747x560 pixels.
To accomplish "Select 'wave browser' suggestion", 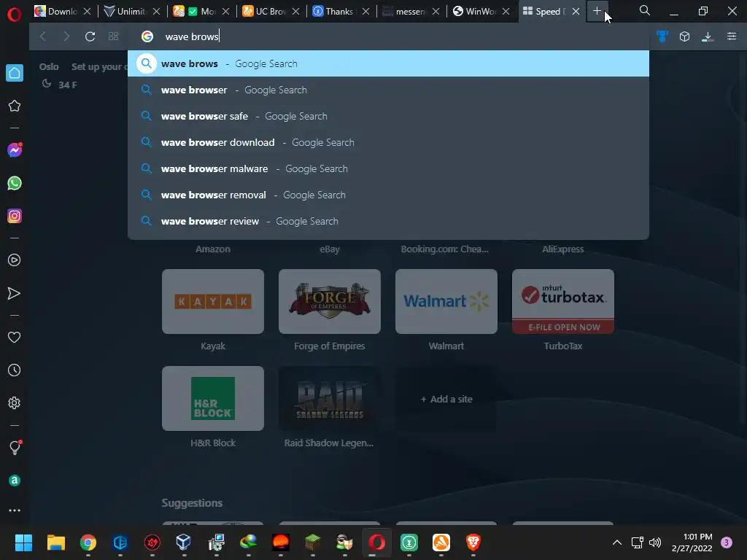I will point(388,90).
